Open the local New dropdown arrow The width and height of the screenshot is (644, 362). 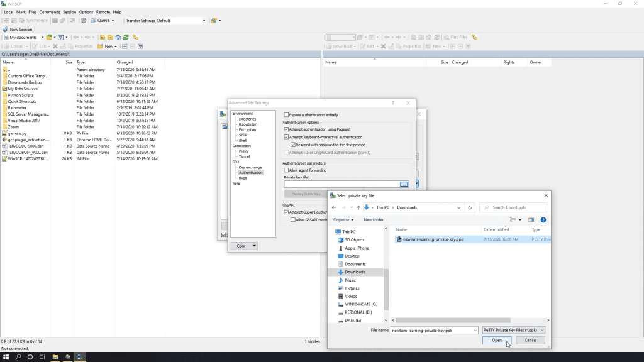pos(116,47)
